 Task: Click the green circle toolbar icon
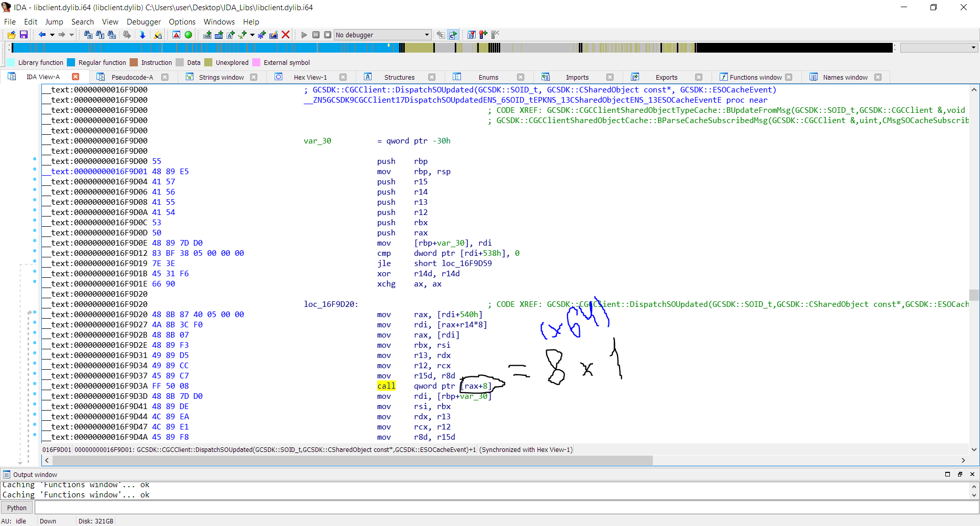pyautogui.click(x=188, y=35)
